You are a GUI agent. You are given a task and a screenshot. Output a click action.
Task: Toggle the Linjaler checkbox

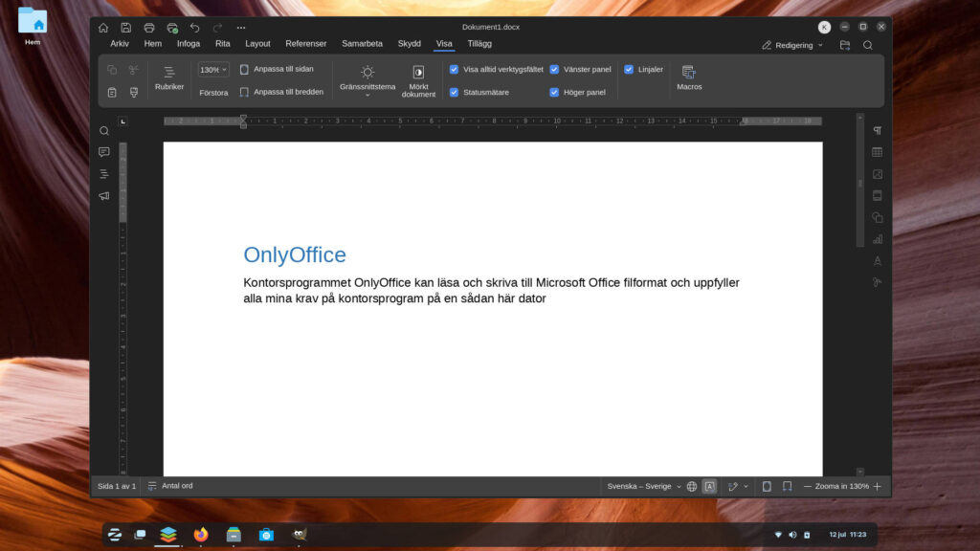[x=629, y=69]
